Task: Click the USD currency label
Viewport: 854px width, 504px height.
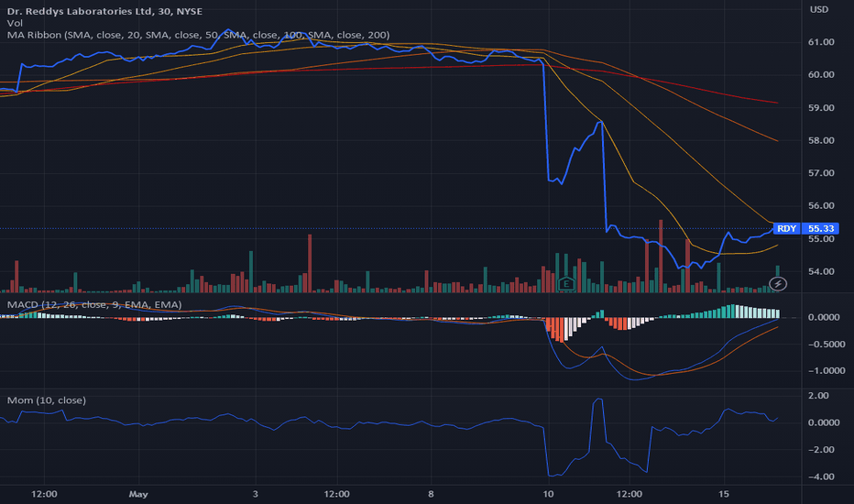Action: click(x=818, y=9)
